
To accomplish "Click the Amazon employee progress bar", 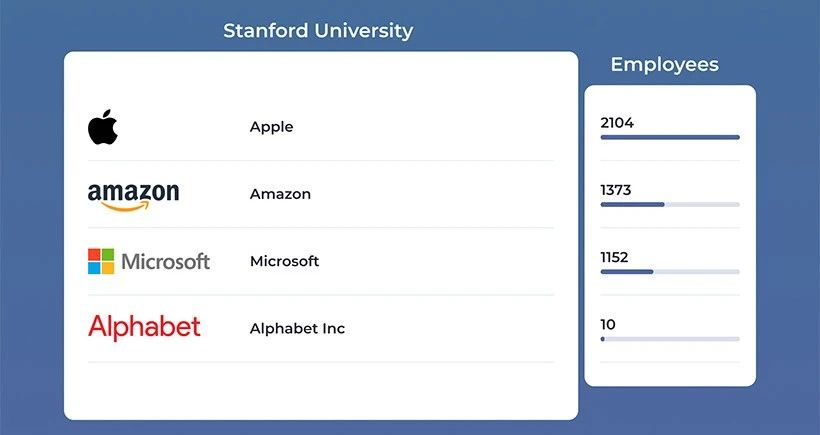I will pos(670,204).
